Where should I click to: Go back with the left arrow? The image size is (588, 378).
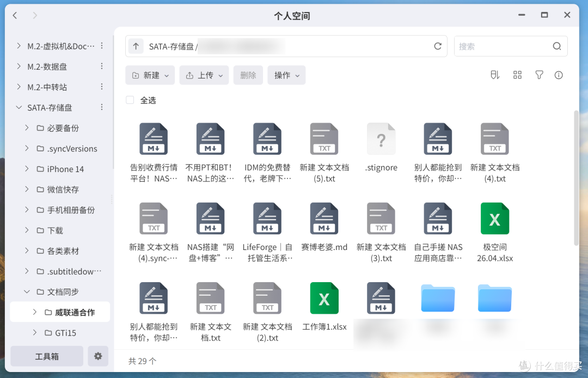[x=15, y=15]
